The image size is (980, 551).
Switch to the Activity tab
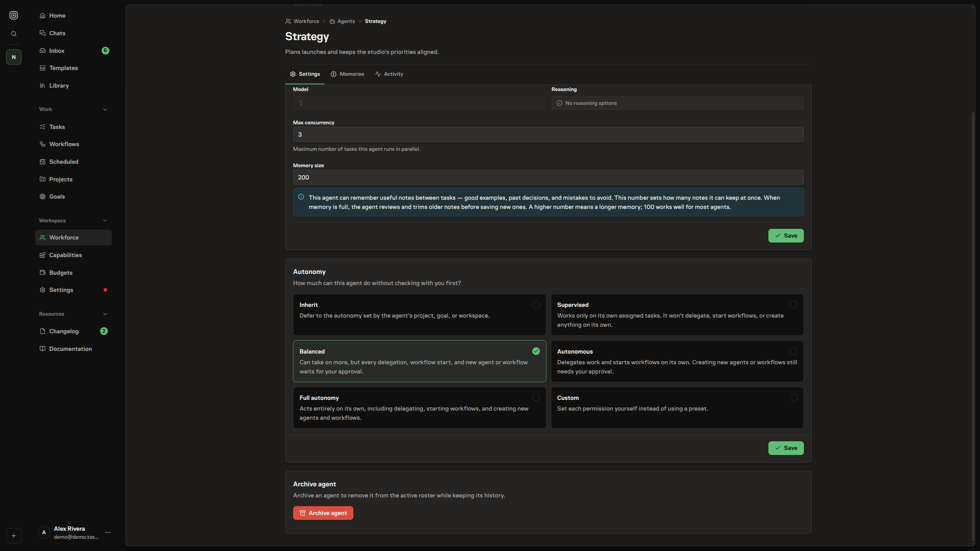pos(389,74)
